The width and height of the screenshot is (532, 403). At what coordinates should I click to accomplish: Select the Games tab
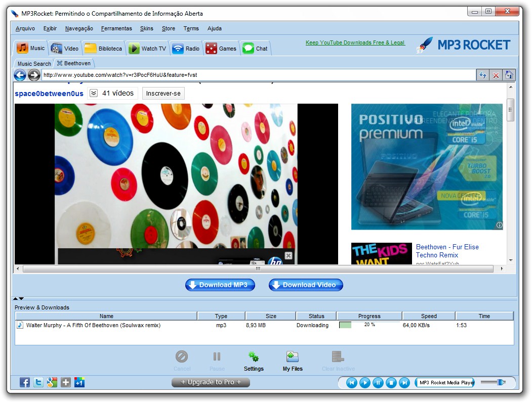tap(221, 49)
